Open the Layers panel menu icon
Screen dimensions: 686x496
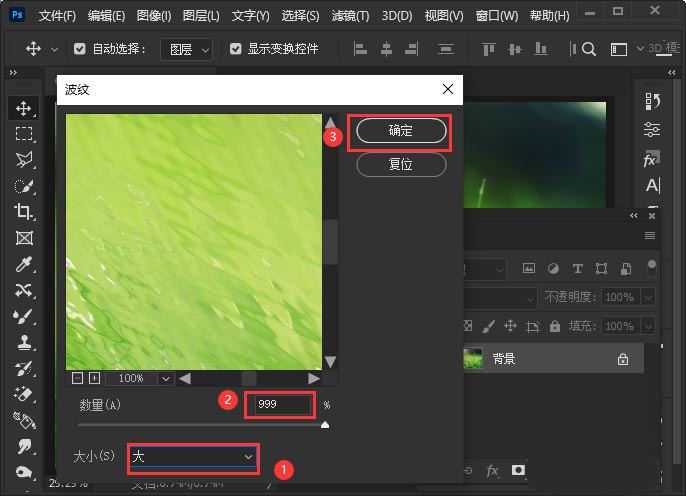coord(650,236)
